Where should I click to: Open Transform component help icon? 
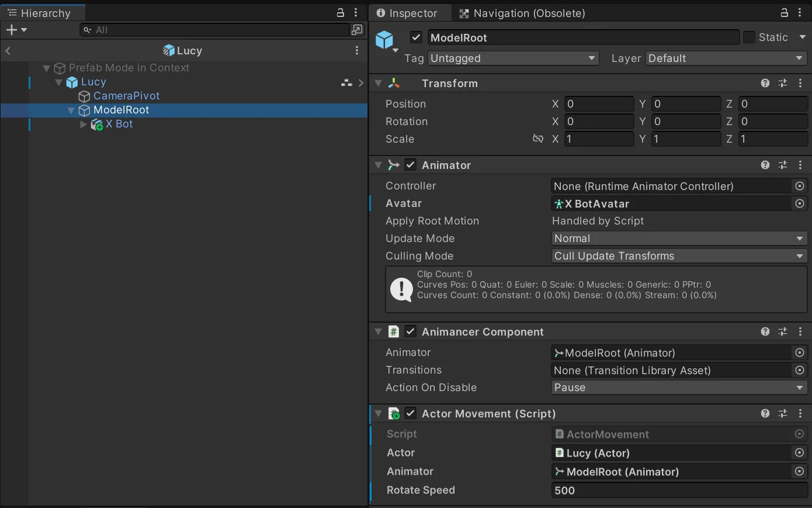pyautogui.click(x=765, y=84)
